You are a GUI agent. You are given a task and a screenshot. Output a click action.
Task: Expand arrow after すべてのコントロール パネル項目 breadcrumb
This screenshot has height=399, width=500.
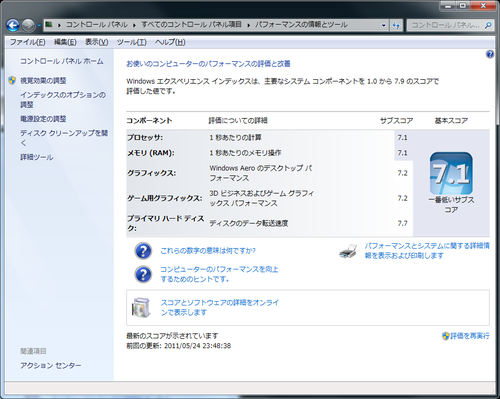248,25
